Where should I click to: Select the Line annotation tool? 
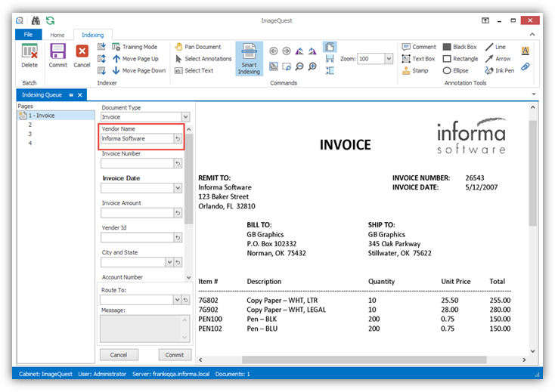coord(495,47)
